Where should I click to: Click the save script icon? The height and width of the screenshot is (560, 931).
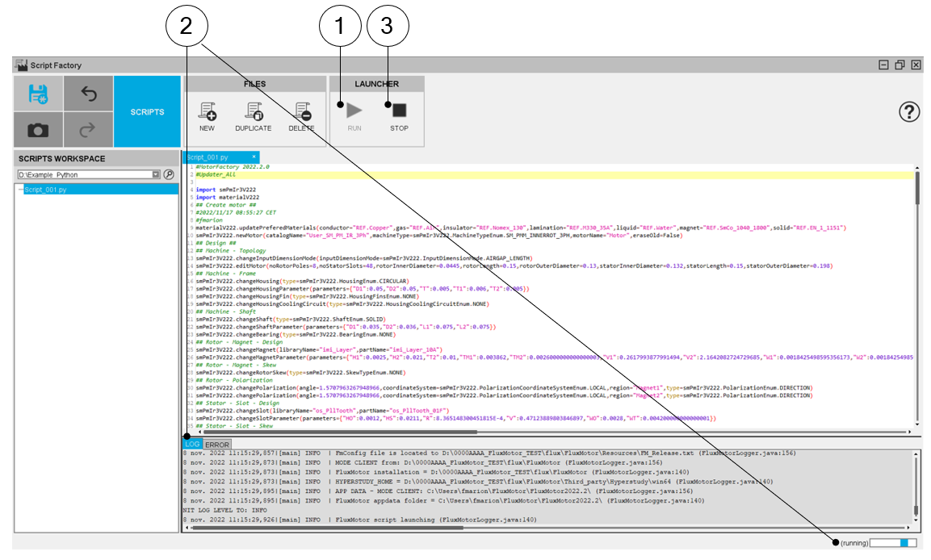click(x=38, y=94)
